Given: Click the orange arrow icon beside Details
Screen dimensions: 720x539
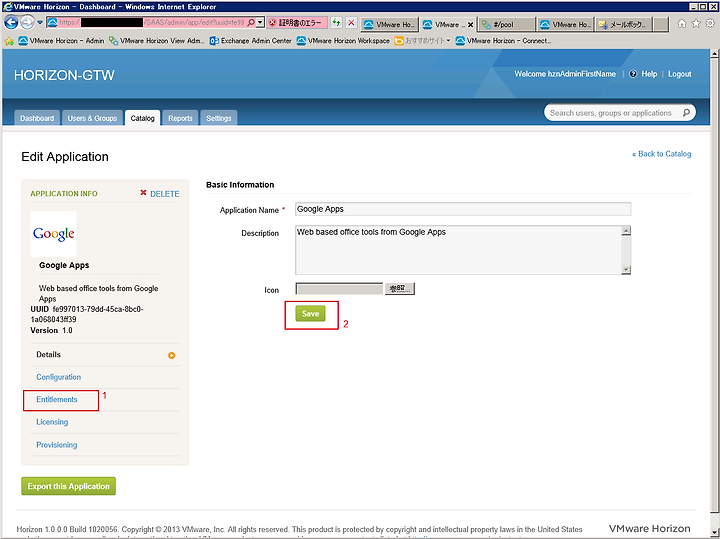Looking at the screenshot, I should 171,355.
